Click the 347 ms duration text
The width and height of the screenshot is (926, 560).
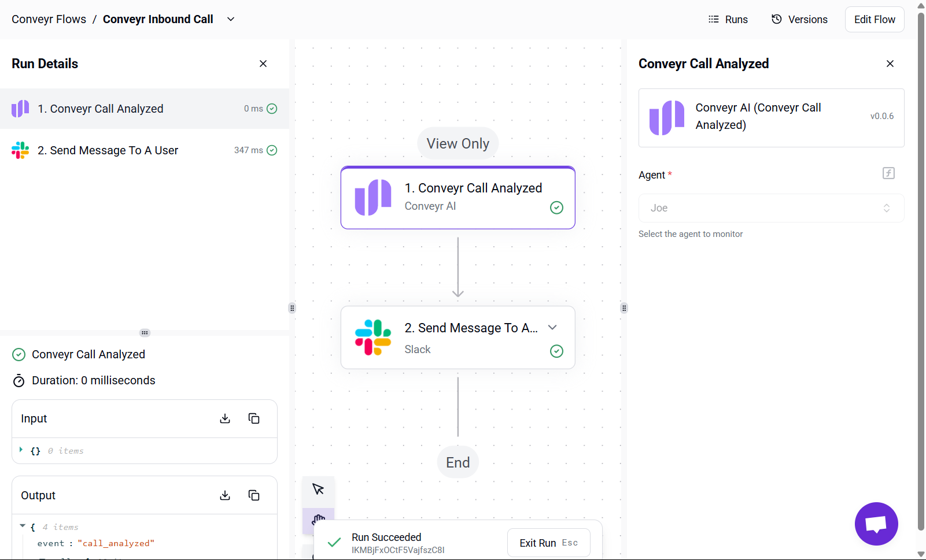click(248, 150)
